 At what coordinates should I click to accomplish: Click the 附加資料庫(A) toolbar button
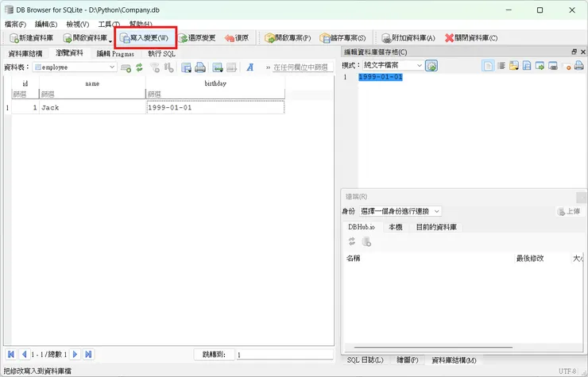tap(408, 38)
